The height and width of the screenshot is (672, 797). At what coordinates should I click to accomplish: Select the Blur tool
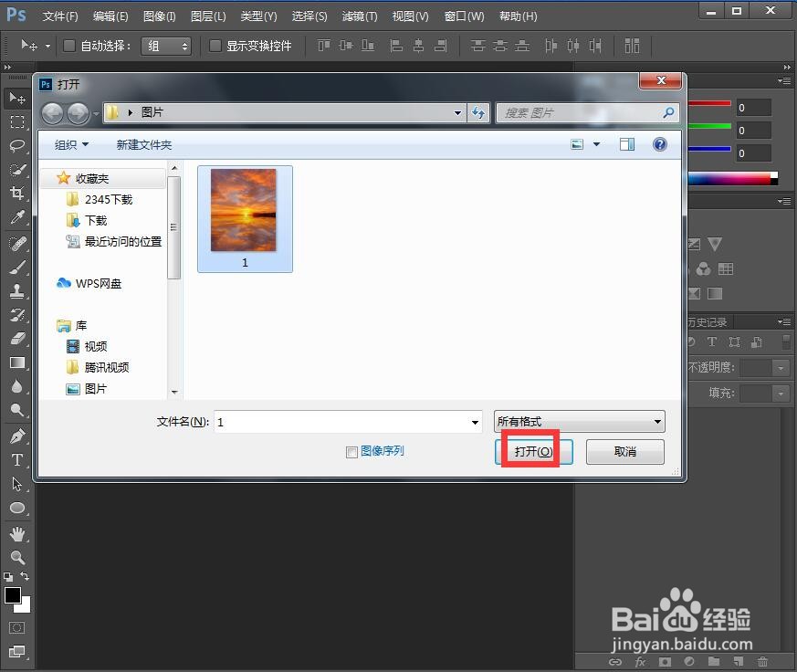(16, 386)
